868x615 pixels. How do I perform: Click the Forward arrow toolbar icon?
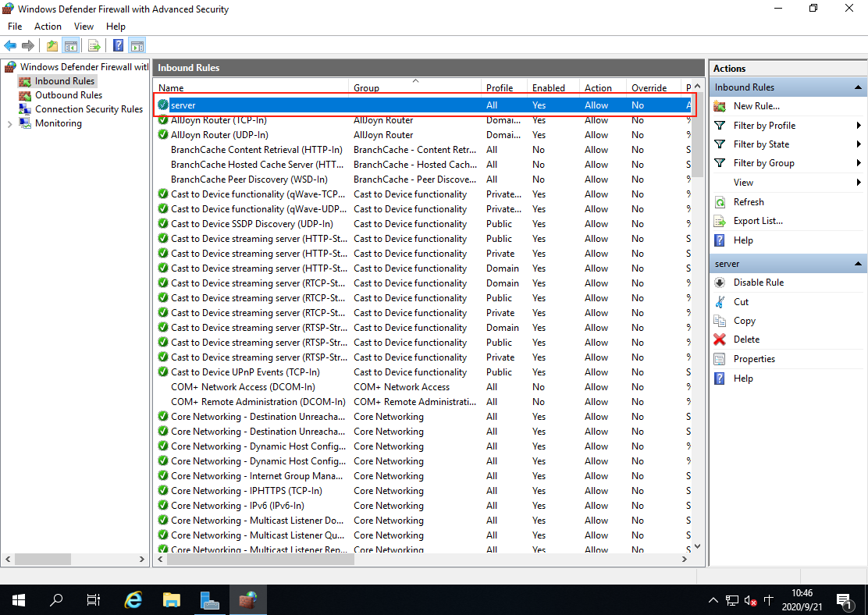(x=27, y=45)
